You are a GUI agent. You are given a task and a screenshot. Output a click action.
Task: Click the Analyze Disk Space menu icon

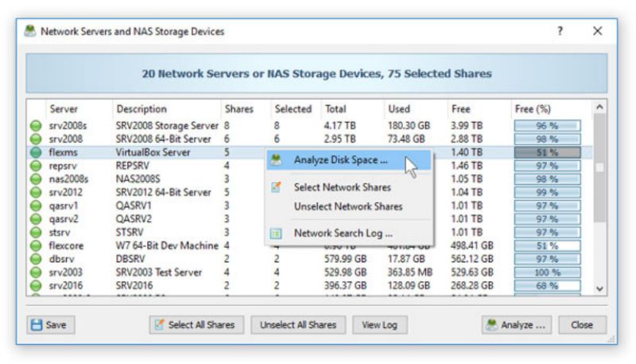276,160
